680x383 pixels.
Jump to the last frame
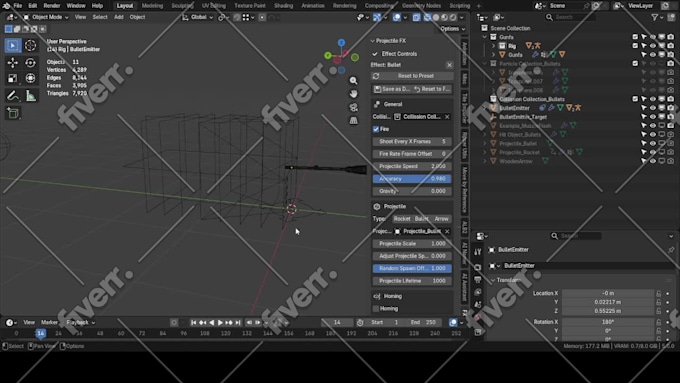[238, 322]
